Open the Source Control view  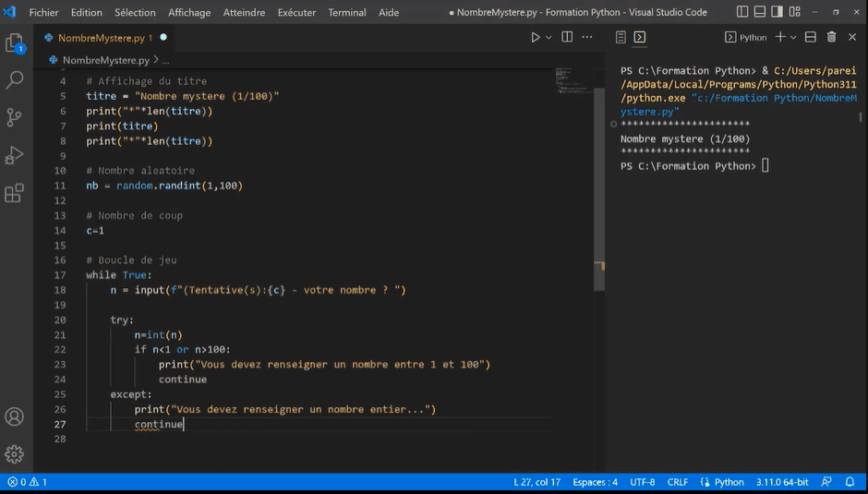click(x=15, y=117)
